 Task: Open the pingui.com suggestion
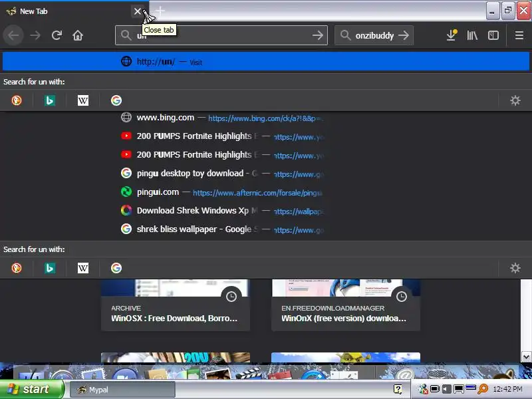point(222,192)
